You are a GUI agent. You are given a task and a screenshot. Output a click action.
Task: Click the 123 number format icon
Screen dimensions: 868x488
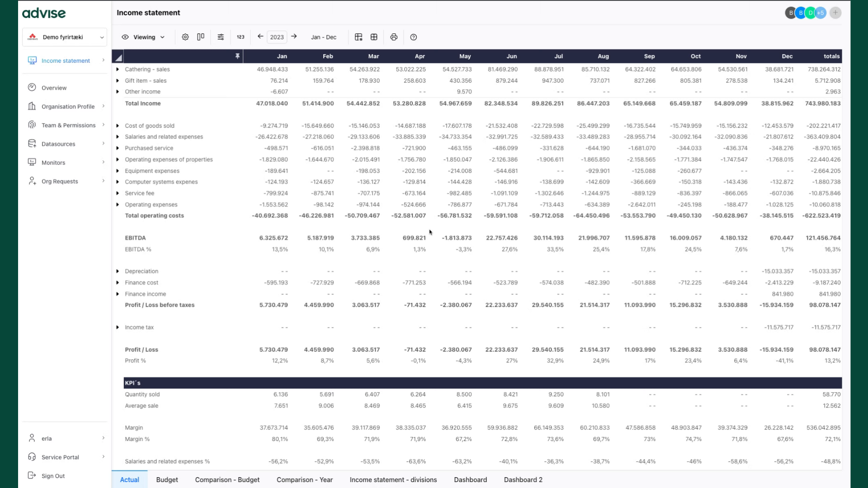tap(241, 37)
